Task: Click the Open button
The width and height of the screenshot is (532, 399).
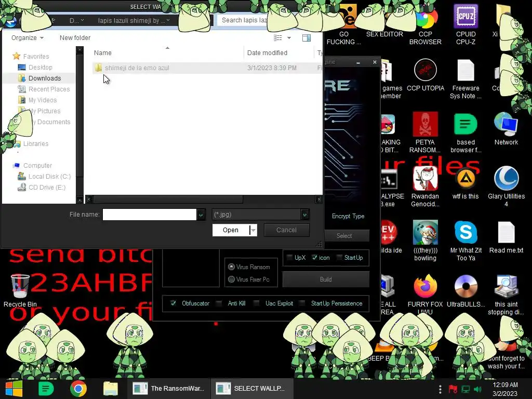Action: click(x=231, y=230)
